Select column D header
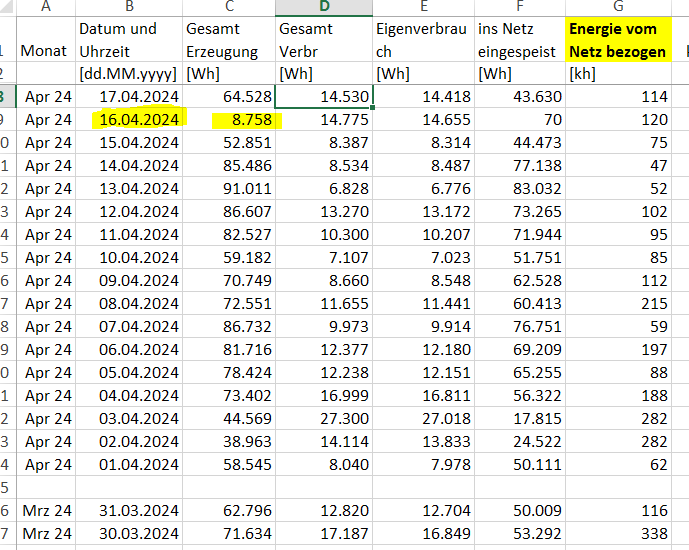Viewport: 689px width, 550px height. [324, 7]
